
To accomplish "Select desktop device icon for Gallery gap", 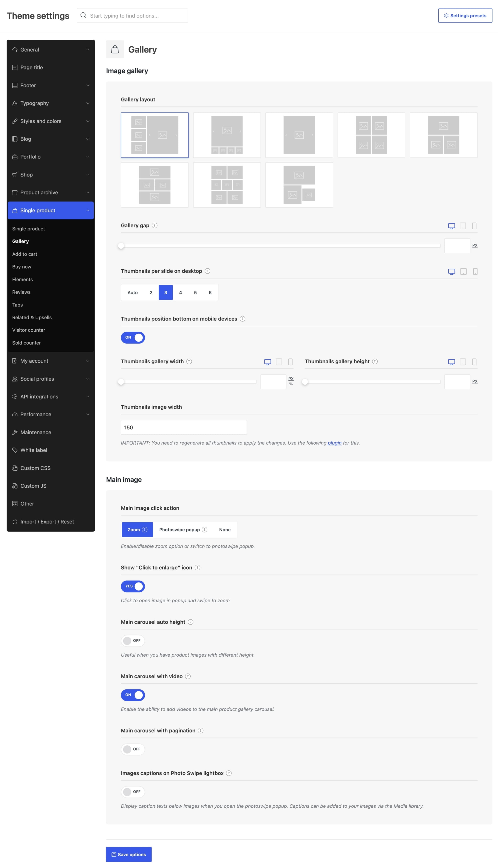I will point(452,226).
